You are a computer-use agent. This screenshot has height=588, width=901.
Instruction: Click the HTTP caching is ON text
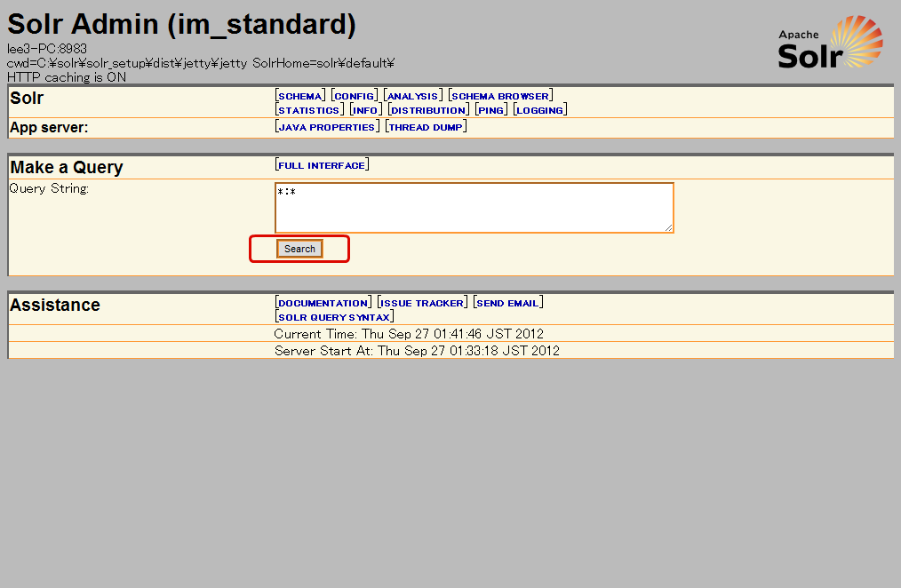tap(67, 77)
